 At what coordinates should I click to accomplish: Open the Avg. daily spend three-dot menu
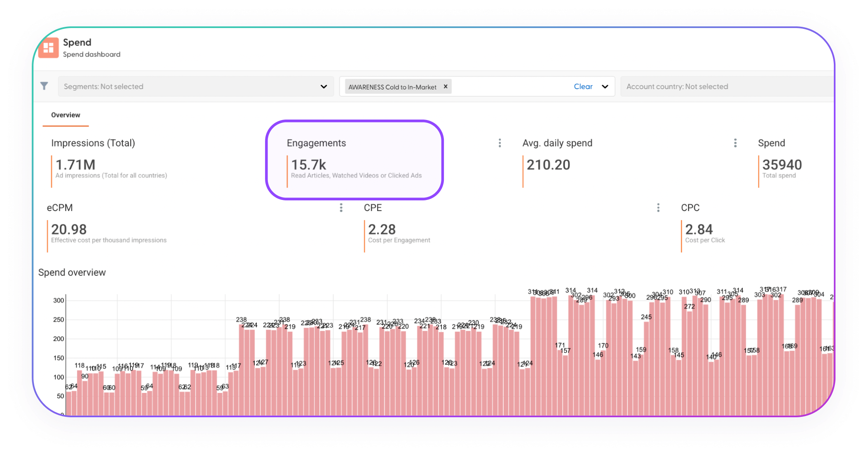pyautogui.click(x=735, y=143)
